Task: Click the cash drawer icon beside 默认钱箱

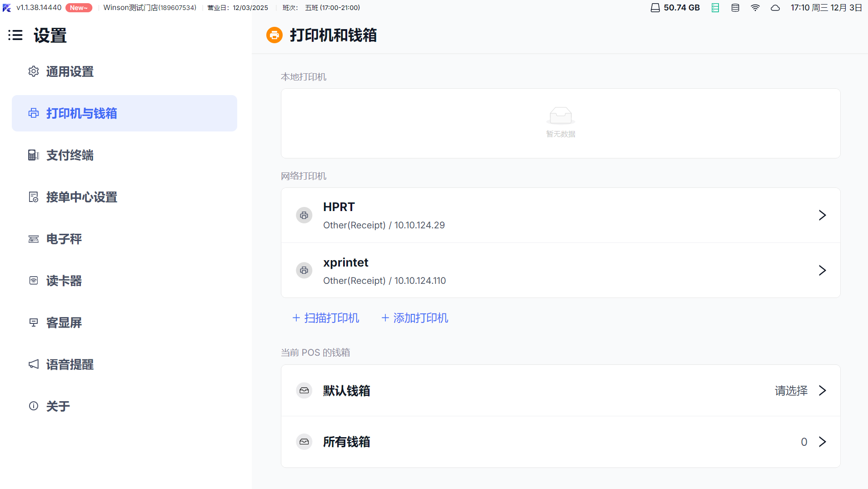Action: click(x=304, y=391)
